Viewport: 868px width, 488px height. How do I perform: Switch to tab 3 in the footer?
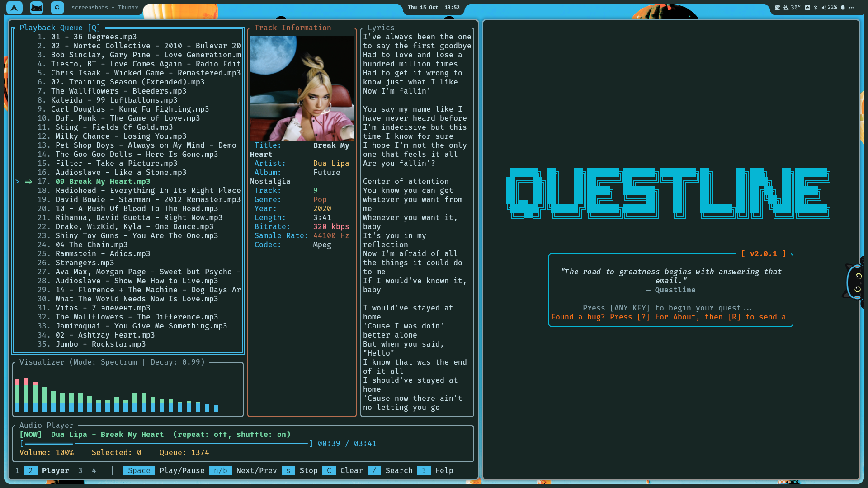click(80, 470)
